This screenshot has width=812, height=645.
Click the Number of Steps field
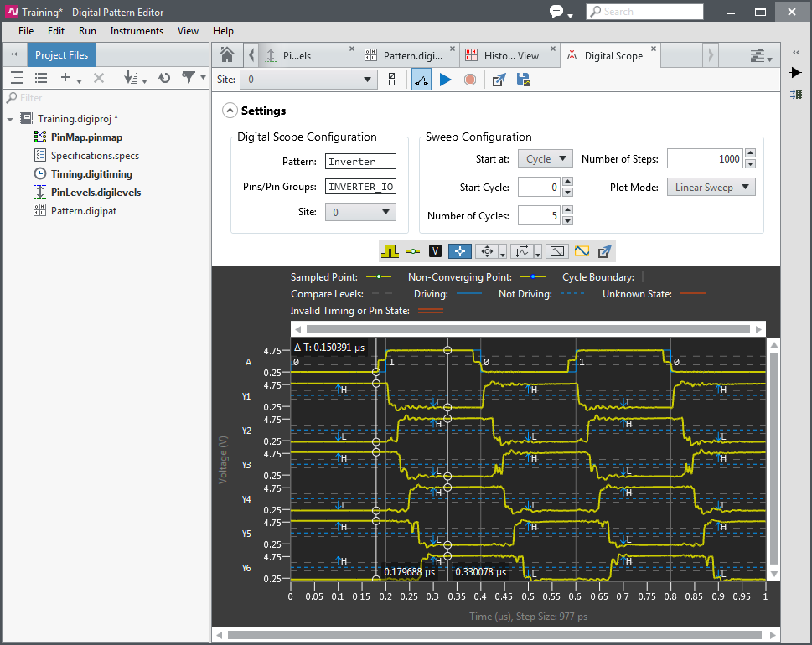coord(705,159)
